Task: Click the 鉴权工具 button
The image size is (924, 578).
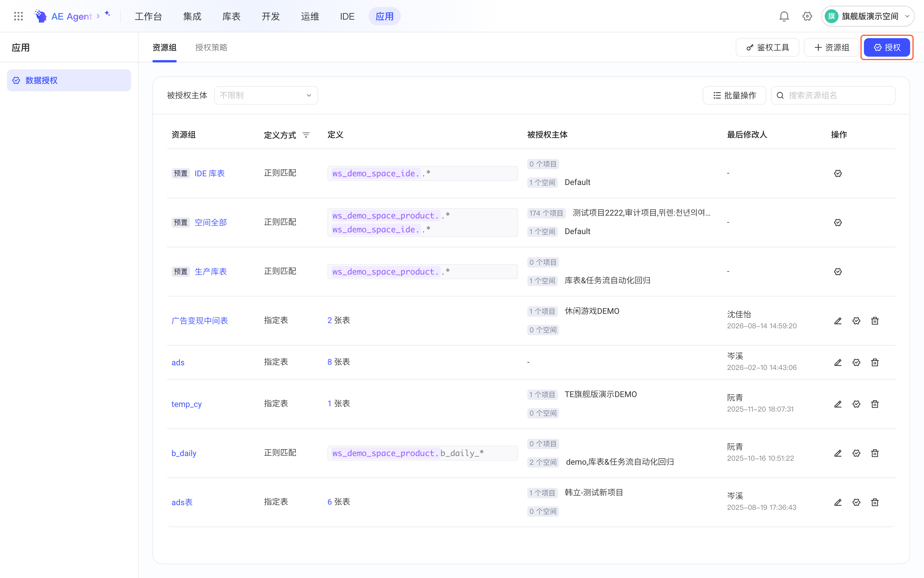Action: pos(767,47)
